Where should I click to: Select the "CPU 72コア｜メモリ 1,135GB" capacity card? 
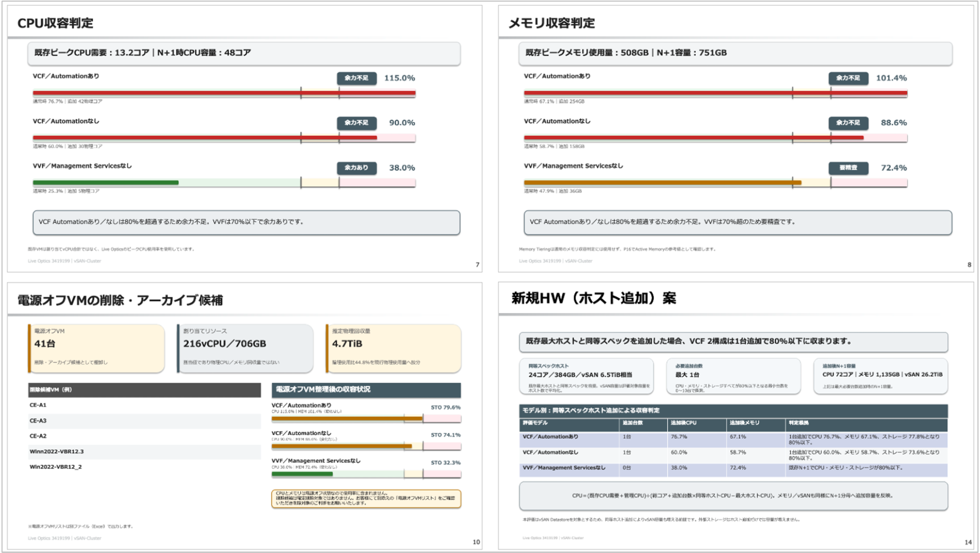pyautogui.click(x=881, y=376)
